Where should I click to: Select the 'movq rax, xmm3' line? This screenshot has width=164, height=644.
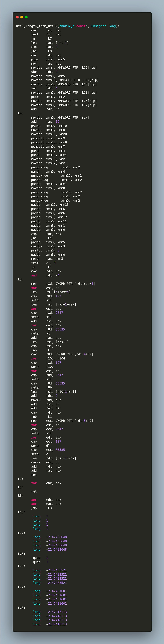point(47,259)
